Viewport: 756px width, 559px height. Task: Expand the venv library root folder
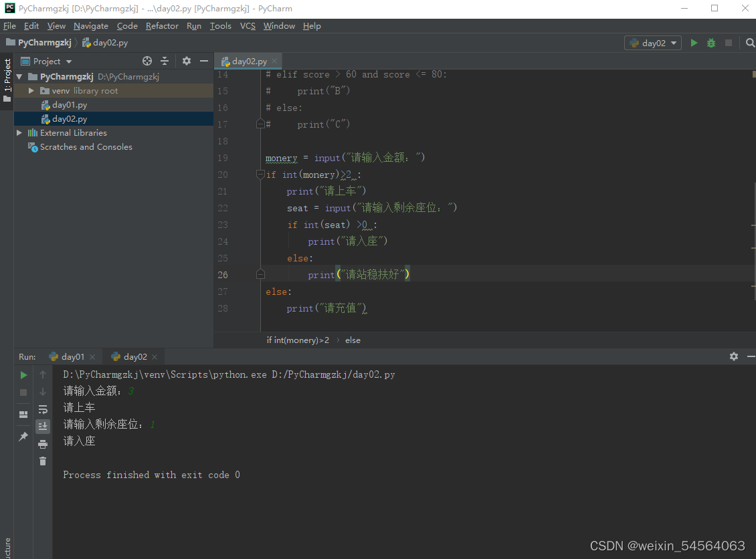pos(31,90)
